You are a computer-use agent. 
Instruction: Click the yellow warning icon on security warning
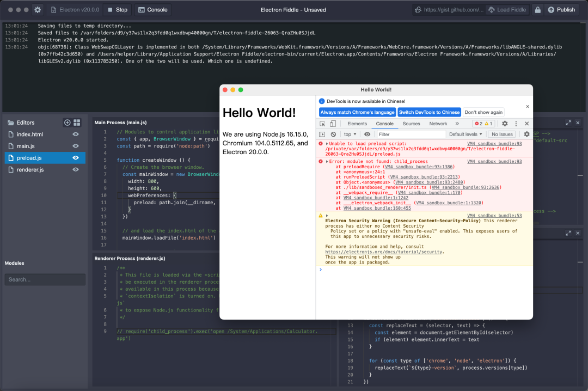[x=321, y=216]
